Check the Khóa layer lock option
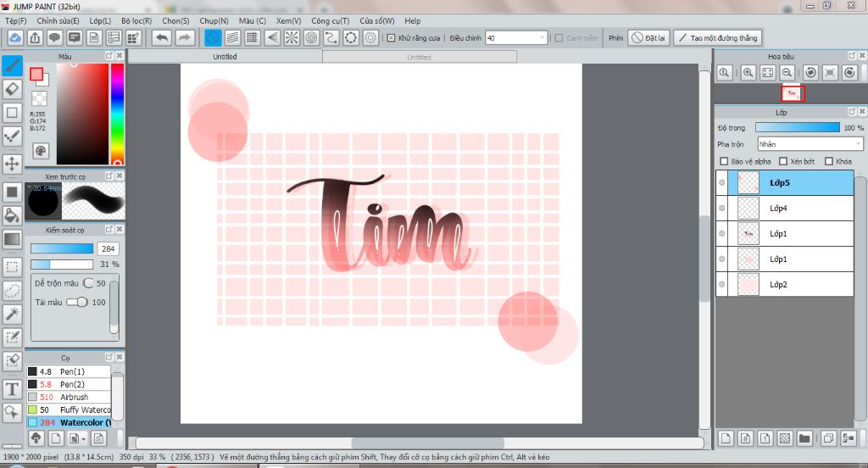 [x=829, y=161]
